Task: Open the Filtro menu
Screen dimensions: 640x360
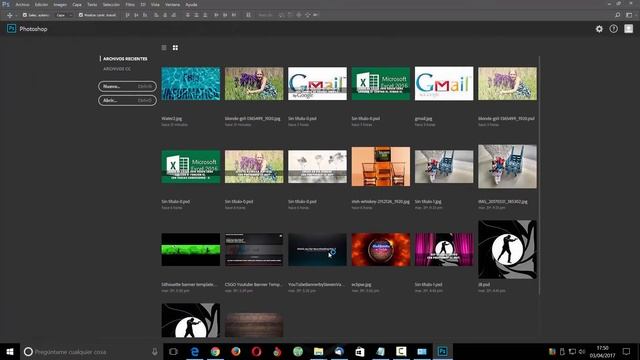Action: (x=130, y=4)
